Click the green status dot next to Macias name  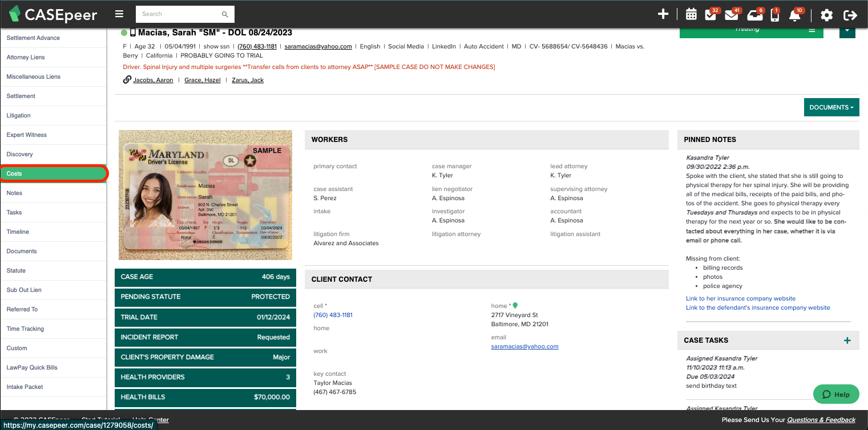point(123,33)
